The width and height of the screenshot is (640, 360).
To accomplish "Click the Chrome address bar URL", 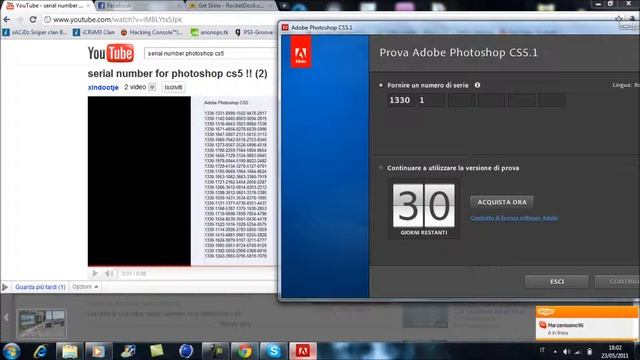I will tap(118, 20).
